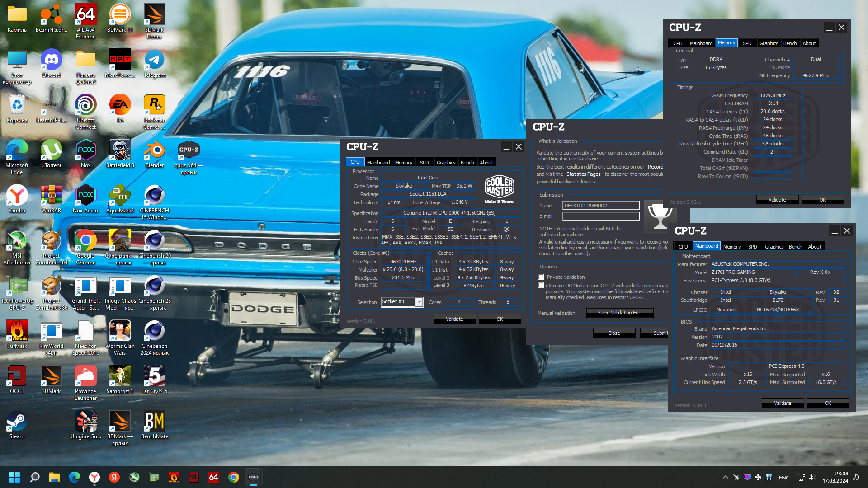Open SPD tab in Memory window
868x488 pixels.
(747, 43)
